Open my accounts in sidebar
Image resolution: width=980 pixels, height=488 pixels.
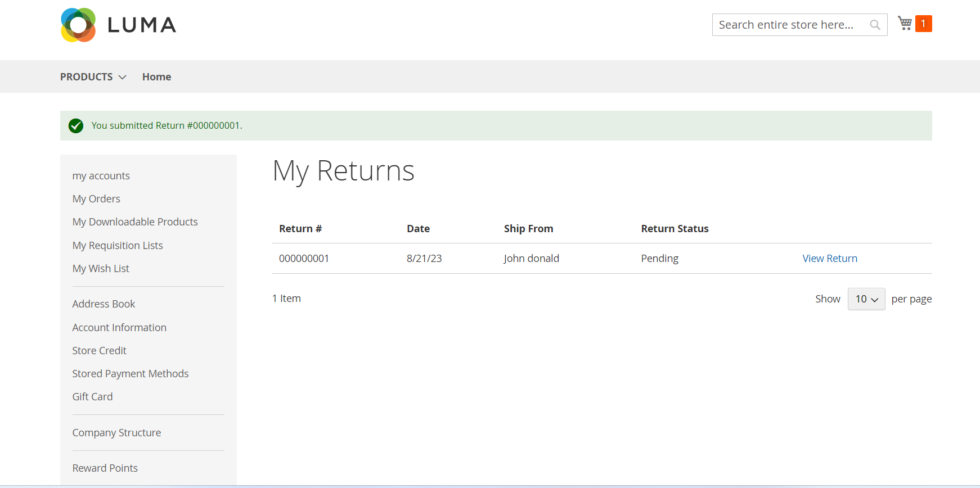(101, 176)
